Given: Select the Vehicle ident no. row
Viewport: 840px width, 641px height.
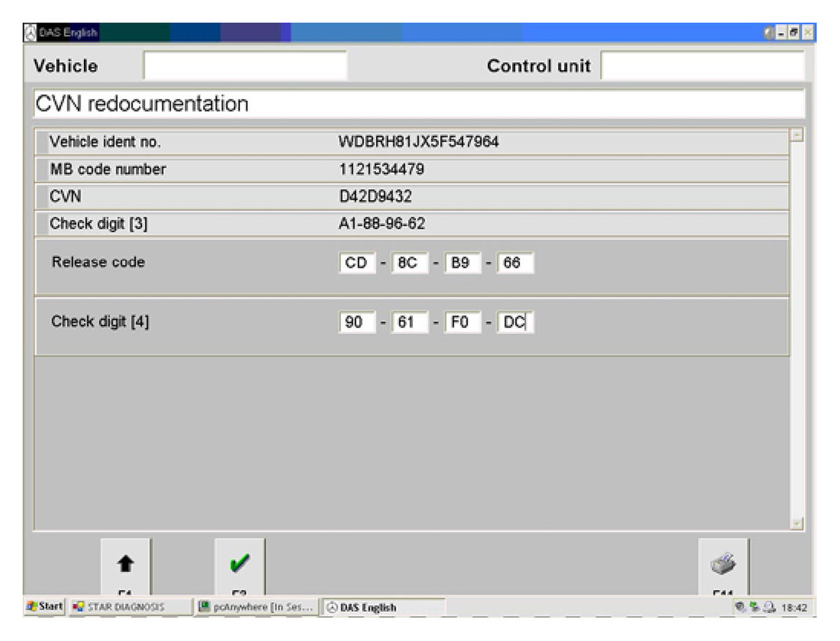Looking at the screenshot, I should [412, 142].
